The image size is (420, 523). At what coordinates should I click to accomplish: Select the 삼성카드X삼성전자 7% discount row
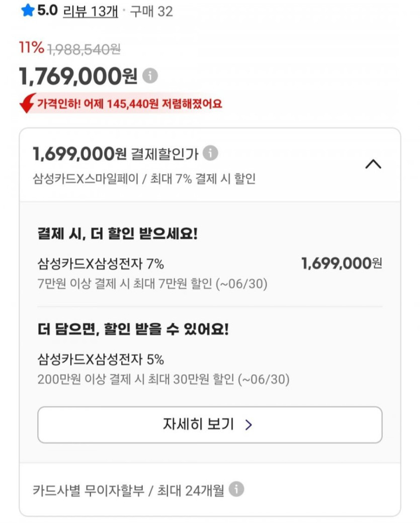[x=101, y=264]
